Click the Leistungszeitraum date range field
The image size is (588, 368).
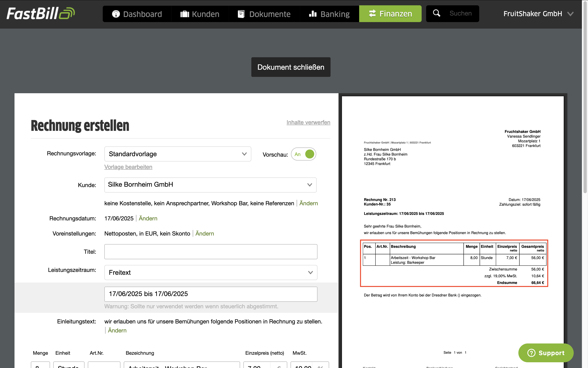211,294
